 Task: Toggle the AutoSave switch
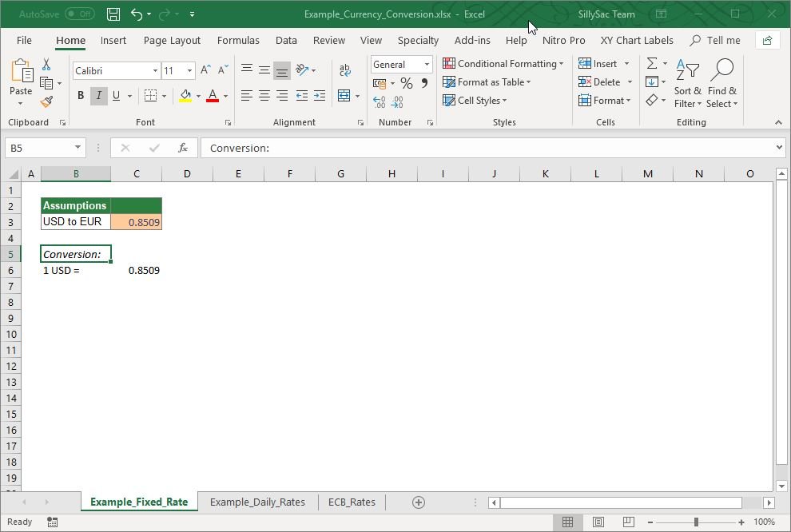79,14
